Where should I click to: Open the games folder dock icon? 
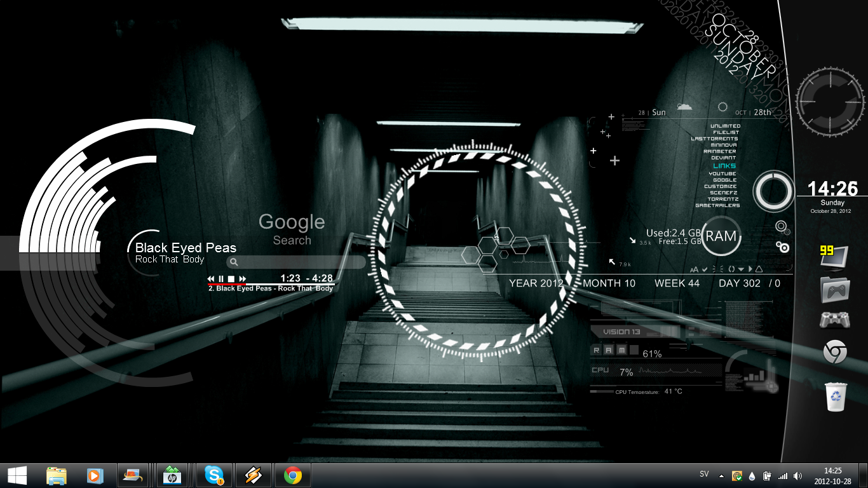pos(834,289)
